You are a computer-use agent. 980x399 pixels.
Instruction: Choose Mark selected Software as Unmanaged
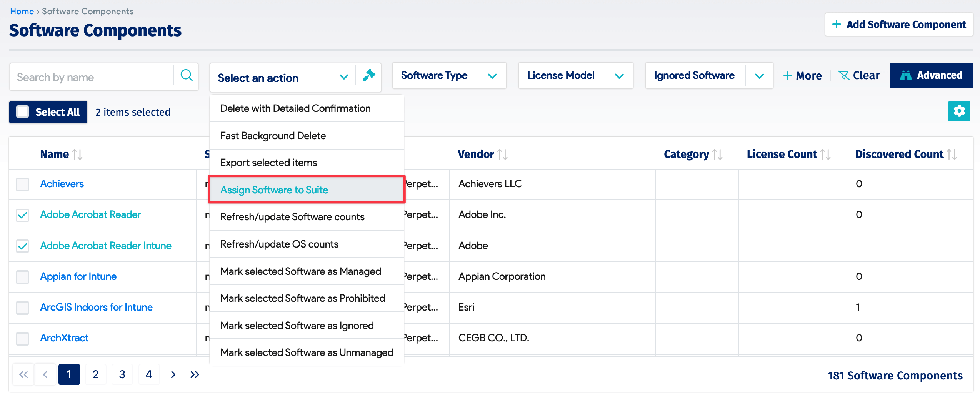pyautogui.click(x=307, y=352)
